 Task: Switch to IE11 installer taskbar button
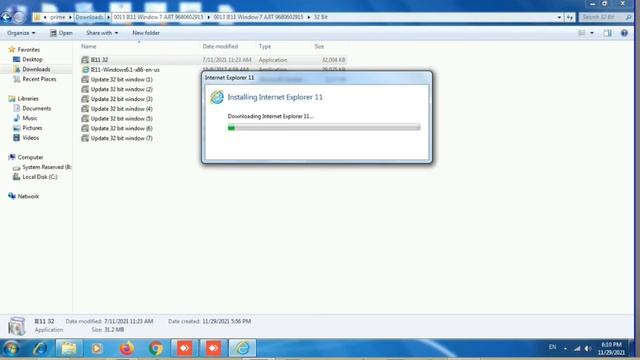242,348
